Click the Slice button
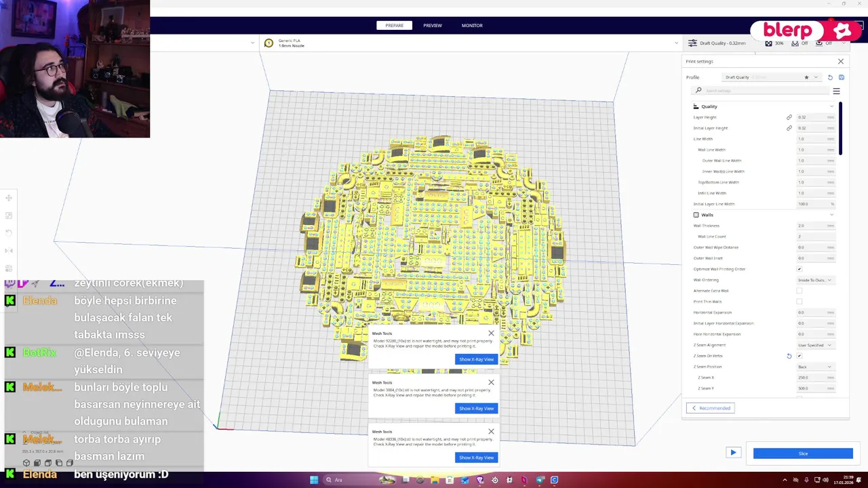868x488 pixels. (x=803, y=453)
